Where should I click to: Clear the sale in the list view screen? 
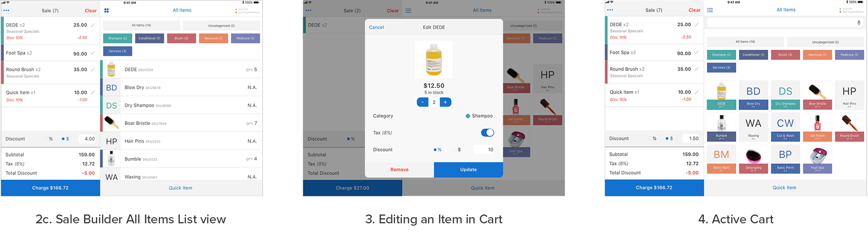pyautogui.click(x=90, y=11)
